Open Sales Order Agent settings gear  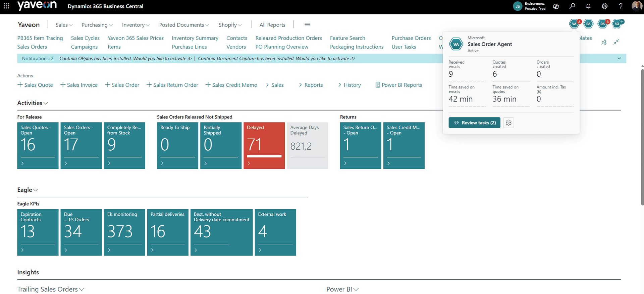pyautogui.click(x=508, y=123)
